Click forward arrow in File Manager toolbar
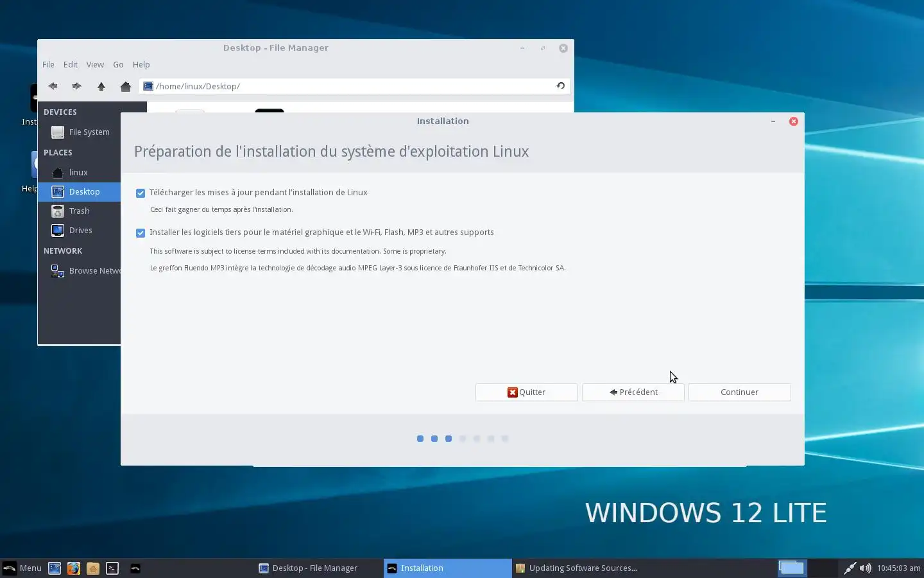 tap(76, 86)
